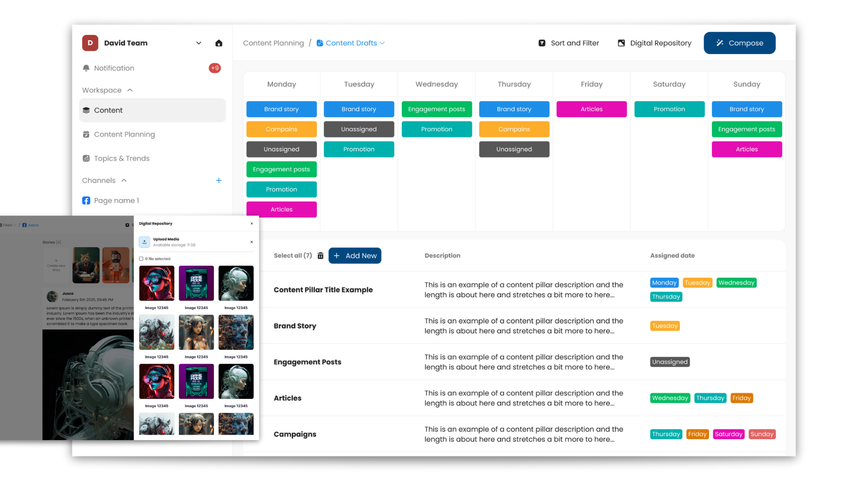The image size is (868, 488).
Task: Open the Notification bell icon
Action: 86,68
